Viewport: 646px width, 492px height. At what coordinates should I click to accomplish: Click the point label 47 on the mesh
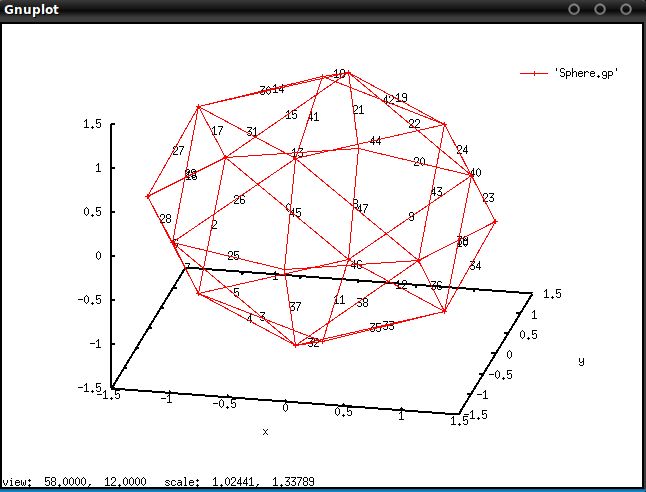click(362, 209)
